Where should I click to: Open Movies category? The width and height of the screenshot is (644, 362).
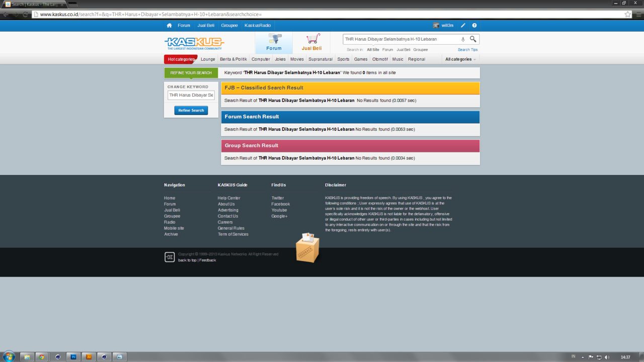point(297,59)
